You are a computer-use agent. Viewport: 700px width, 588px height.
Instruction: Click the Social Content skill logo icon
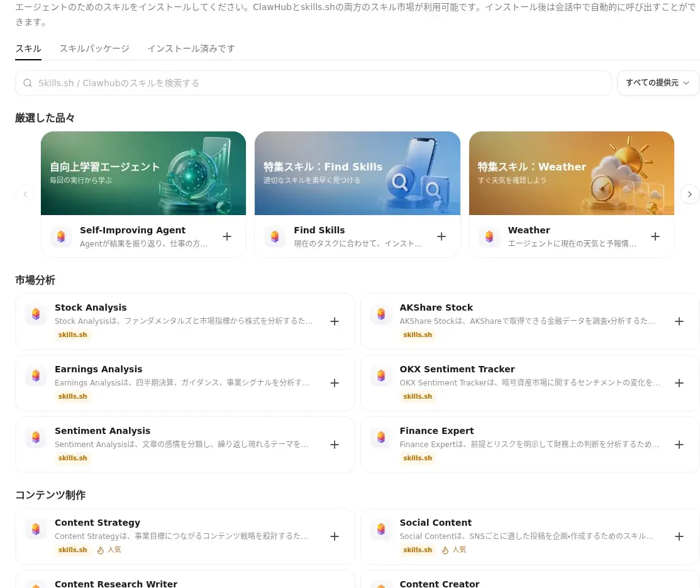[381, 530]
